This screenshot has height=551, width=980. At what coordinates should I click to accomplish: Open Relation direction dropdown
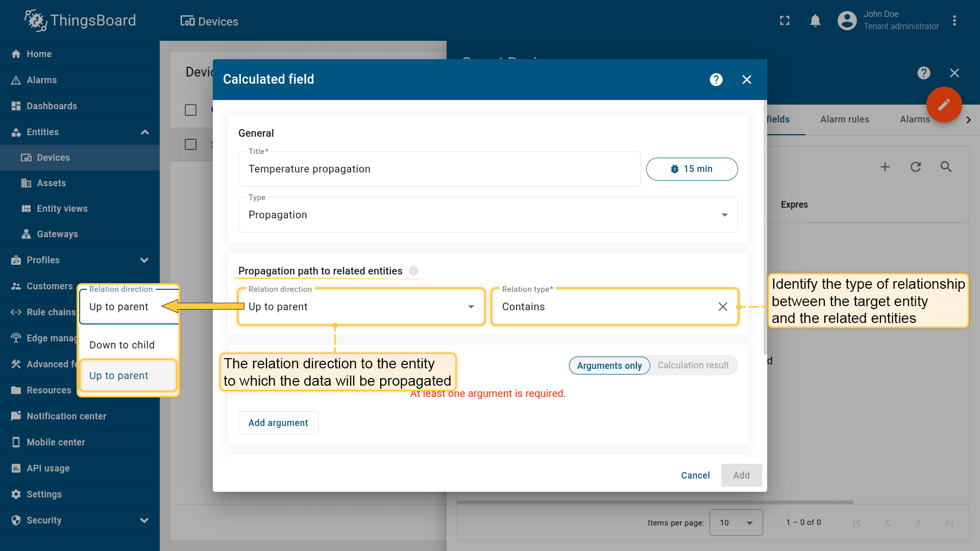click(x=360, y=307)
